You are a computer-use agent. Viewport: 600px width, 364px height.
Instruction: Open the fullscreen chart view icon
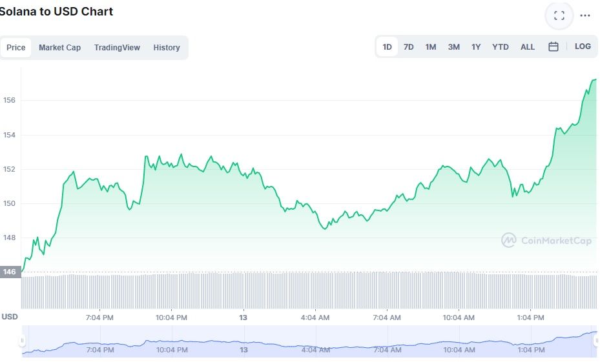coord(559,15)
